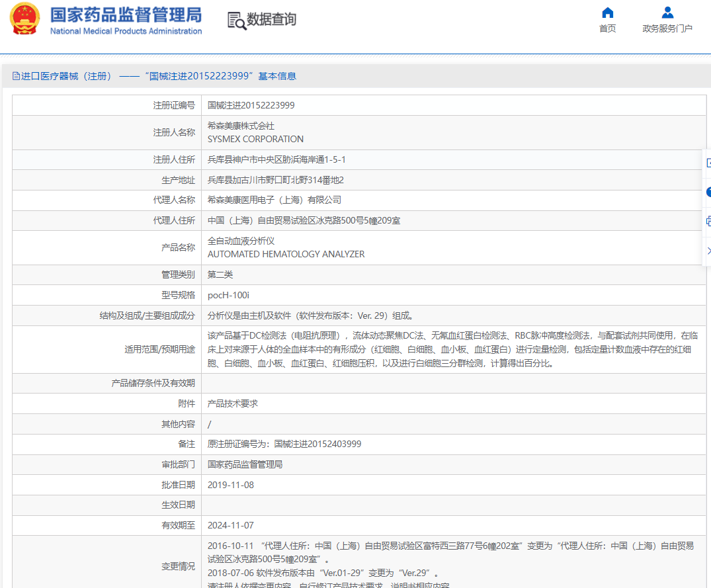The height and width of the screenshot is (588, 711).
Task: Click the 型号规格 row label
Action: 178,295
